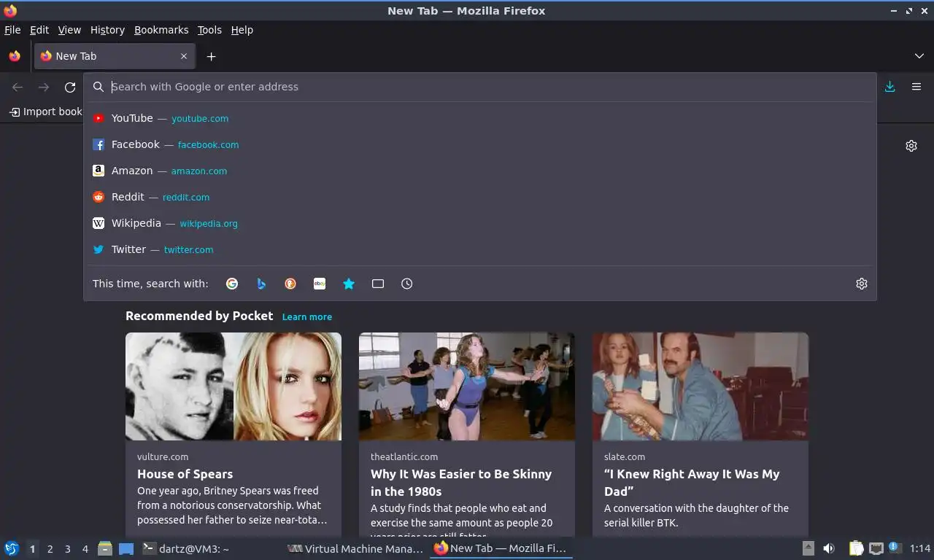This screenshot has width=934, height=560.
Task: Search this time with Google icon
Action: tap(232, 284)
